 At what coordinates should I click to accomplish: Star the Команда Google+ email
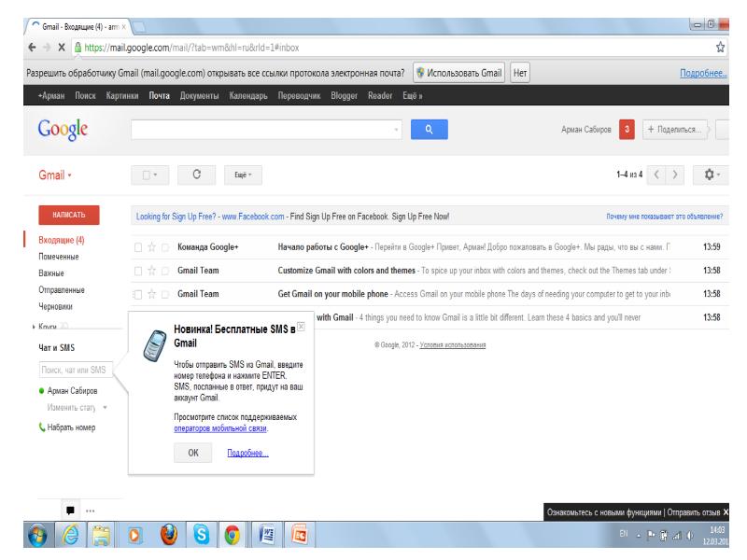(151, 247)
